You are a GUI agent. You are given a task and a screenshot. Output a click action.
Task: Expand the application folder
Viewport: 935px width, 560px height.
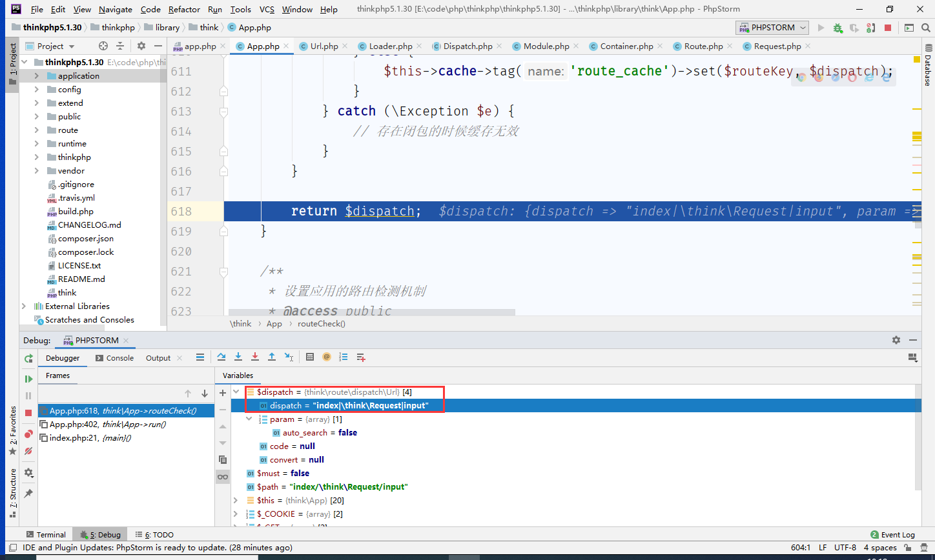pos(37,75)
